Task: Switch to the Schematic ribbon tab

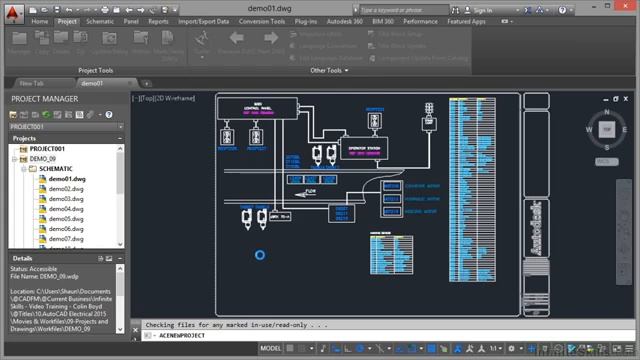Action: pyautogui.click(x=100, y=21)
